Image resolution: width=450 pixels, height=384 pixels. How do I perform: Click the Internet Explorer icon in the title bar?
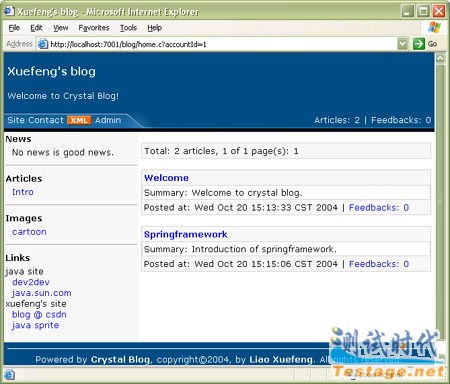(x=9, y=11)
